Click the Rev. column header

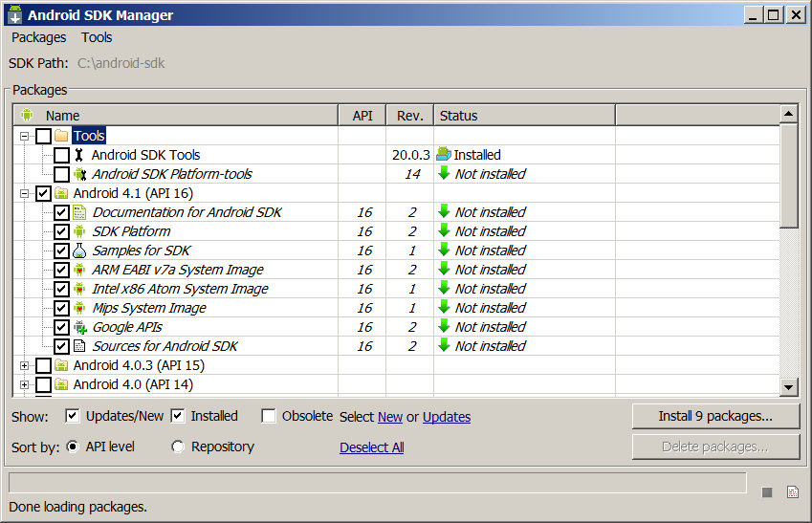[x=410, y=115]
